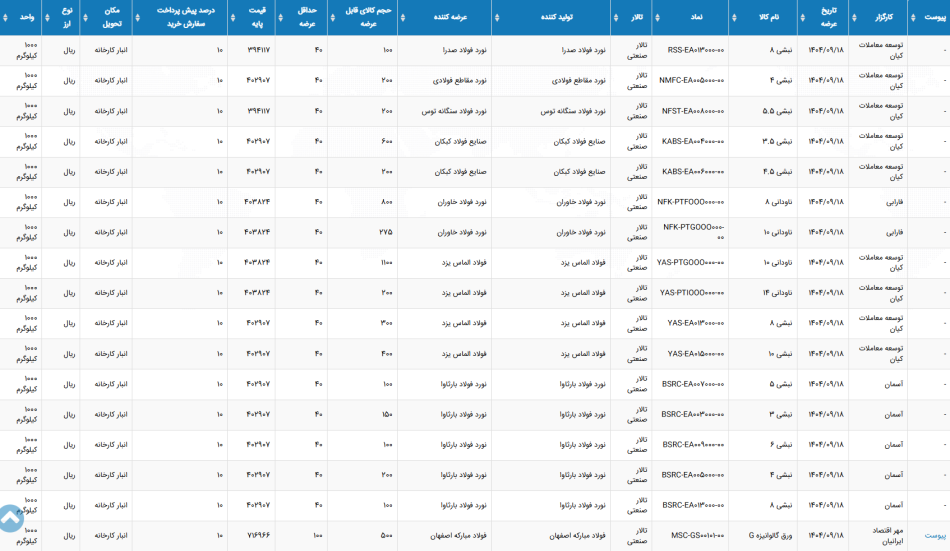Click the product name نبشی 4.5
Screen dimensions: 950x551
click(777, 172)
